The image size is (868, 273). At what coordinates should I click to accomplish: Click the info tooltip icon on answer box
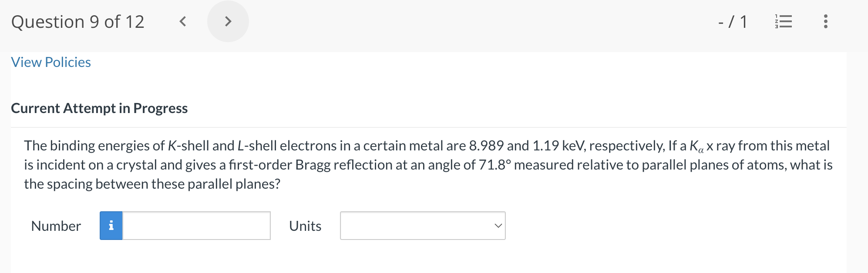click(x=111, y=226)
